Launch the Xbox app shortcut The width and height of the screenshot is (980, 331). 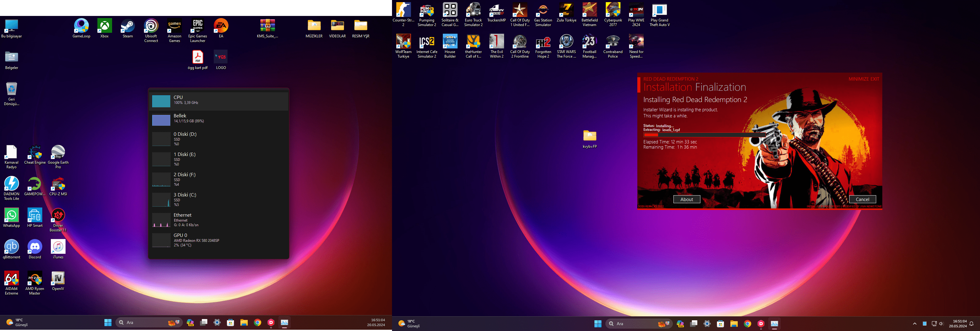[104, 29]
